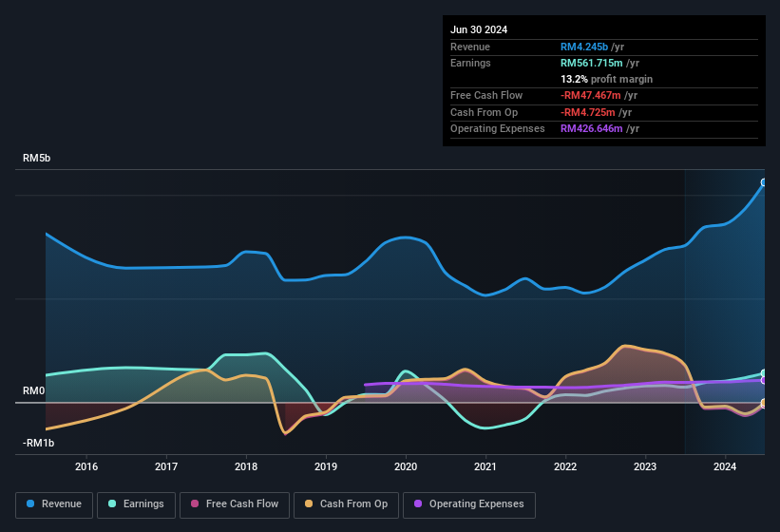Click the -RM4.725m cash from op value
Image resolution: width=780 pixels, height=532 pixels.
click(x=587, y=112)
